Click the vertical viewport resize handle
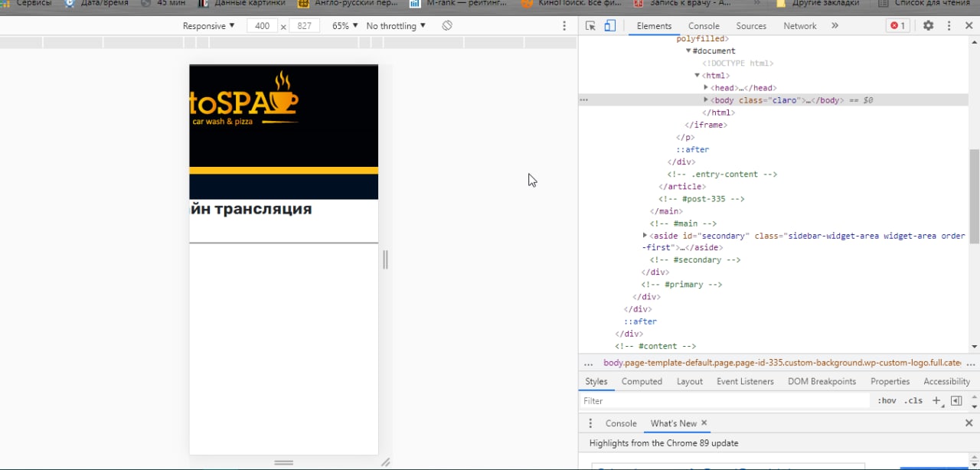The height and width of the screenshot is (470, 980). 385,259
